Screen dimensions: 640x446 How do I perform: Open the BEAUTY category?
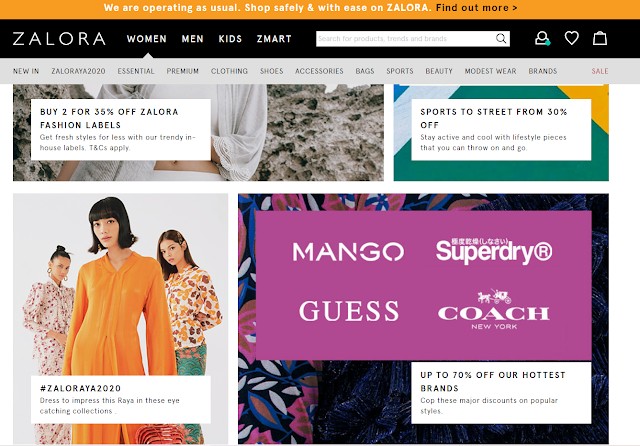pyautogui.click(x=439, y=71)
